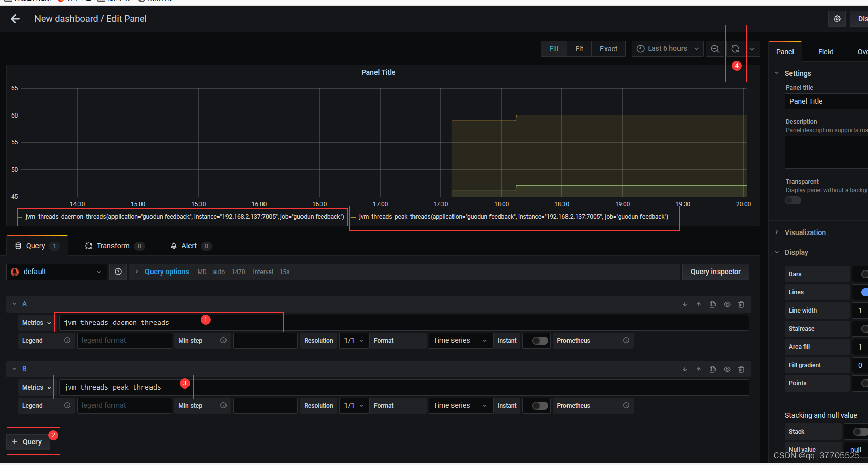
Task: Switch to the Panel tab
Action: pos(785,52)
